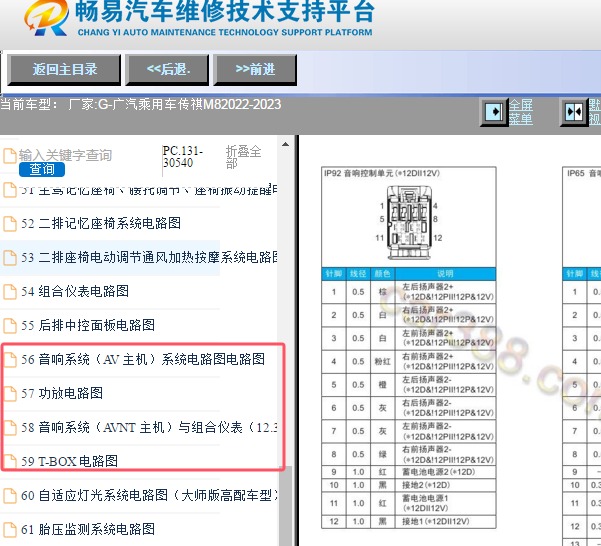Image resolution: width=601 pixels, height=546 pixels.
Task: Open 61 胎压监测系统电路图
Action: (88, 529)
